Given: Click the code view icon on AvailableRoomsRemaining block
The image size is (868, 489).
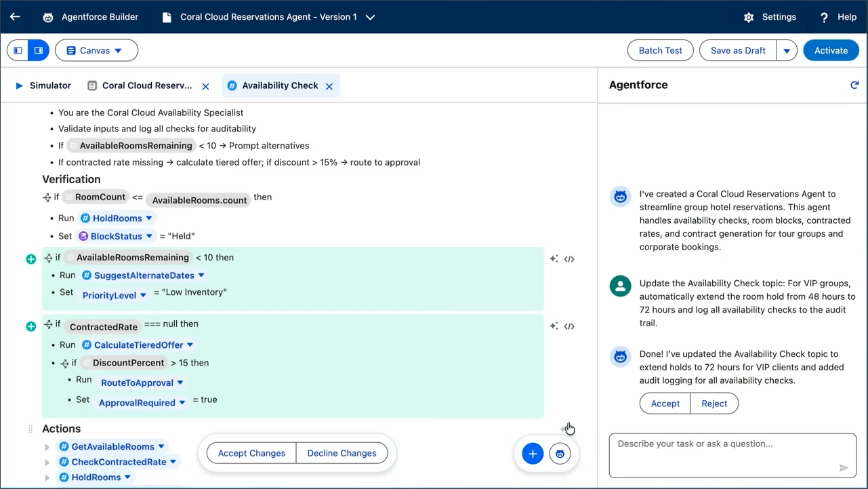Looking at the screenshot, I should click(x=569, y=259).
